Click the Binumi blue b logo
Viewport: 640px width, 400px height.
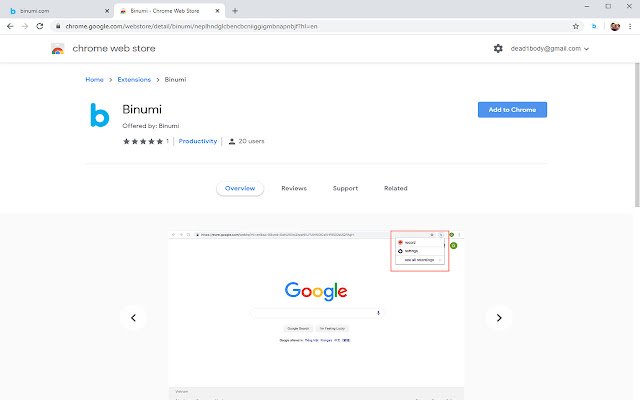tap(100, 115)
